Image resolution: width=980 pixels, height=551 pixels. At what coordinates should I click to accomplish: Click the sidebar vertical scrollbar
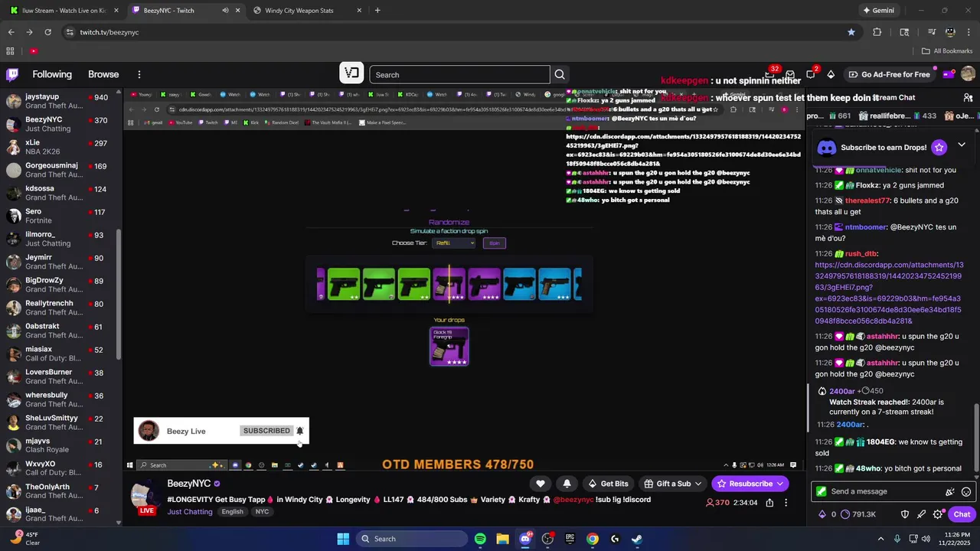(119, 295)
